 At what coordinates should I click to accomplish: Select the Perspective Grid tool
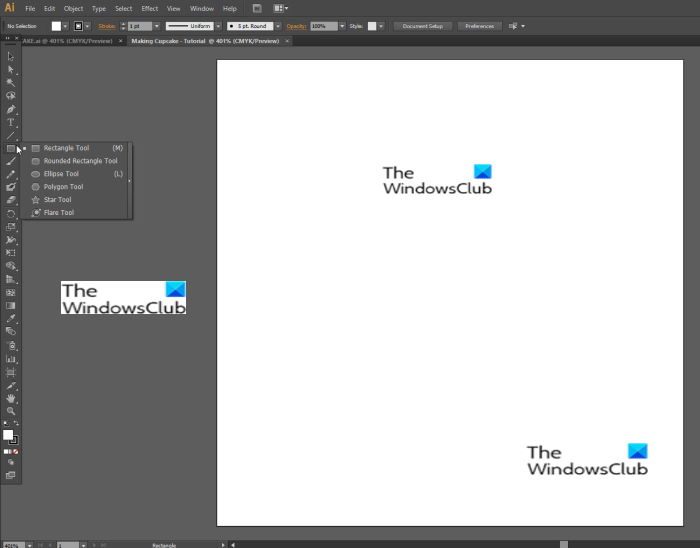11,279
